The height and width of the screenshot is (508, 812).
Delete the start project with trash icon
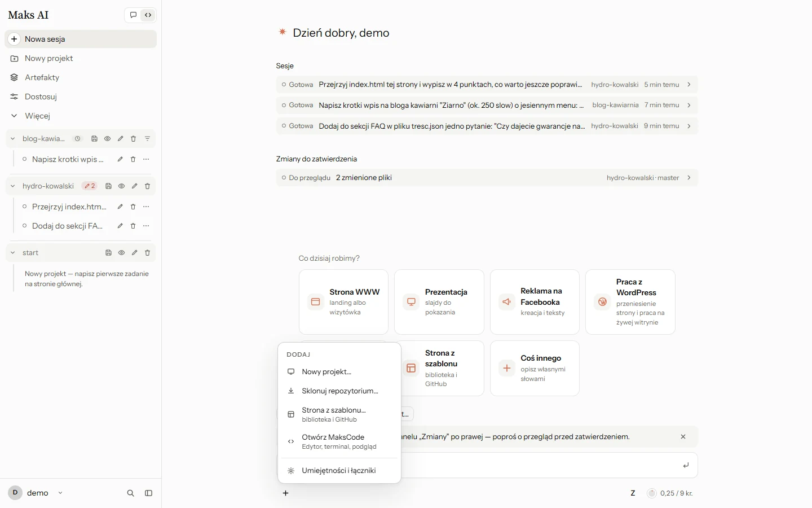click(x=147, y=253)
